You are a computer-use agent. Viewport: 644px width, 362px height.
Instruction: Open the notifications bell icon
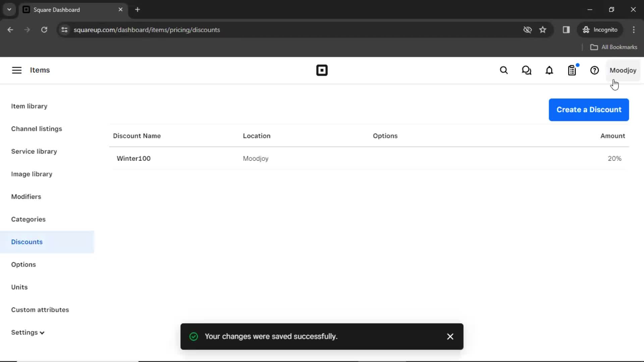(549, 70)
